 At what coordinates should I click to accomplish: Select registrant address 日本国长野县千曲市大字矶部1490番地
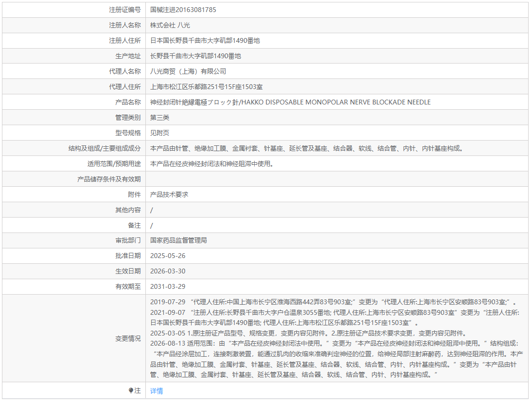tap(205, 41)
